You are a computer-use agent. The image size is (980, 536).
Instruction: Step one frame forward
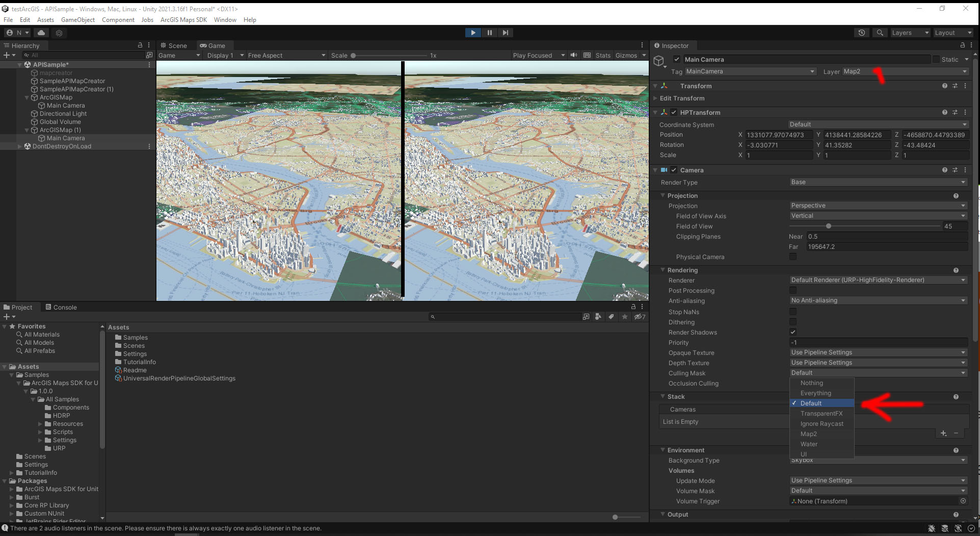click(x=505, y=32)
